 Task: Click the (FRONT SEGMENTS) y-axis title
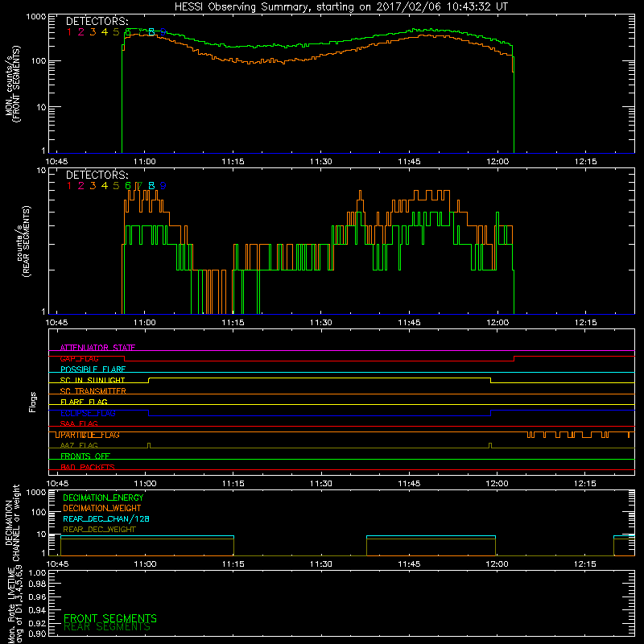tap(17, 84)
